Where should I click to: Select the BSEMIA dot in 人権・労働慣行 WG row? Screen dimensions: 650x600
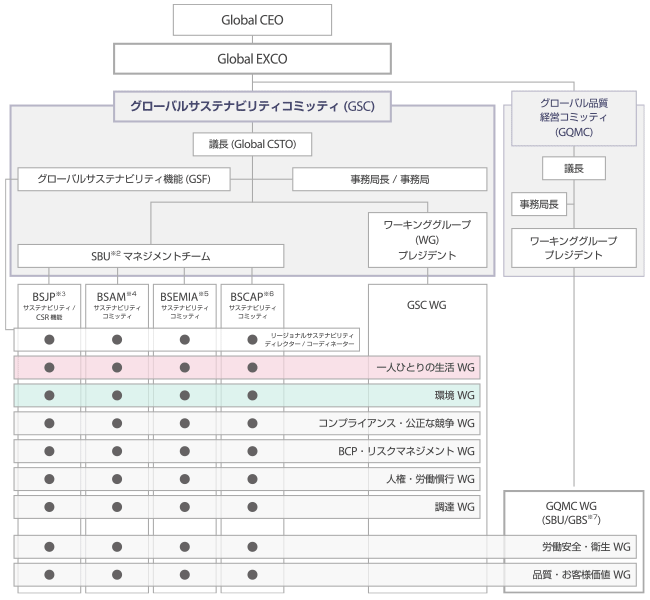[x=184, y=479]
